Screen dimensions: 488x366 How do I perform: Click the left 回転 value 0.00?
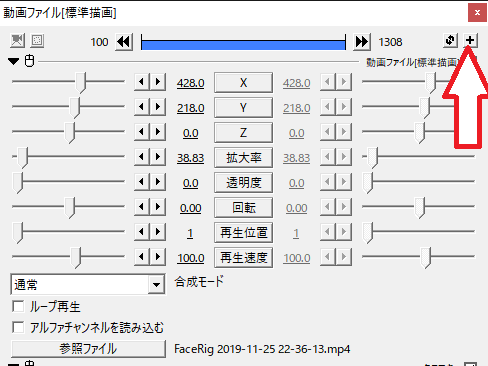[190, 208]
